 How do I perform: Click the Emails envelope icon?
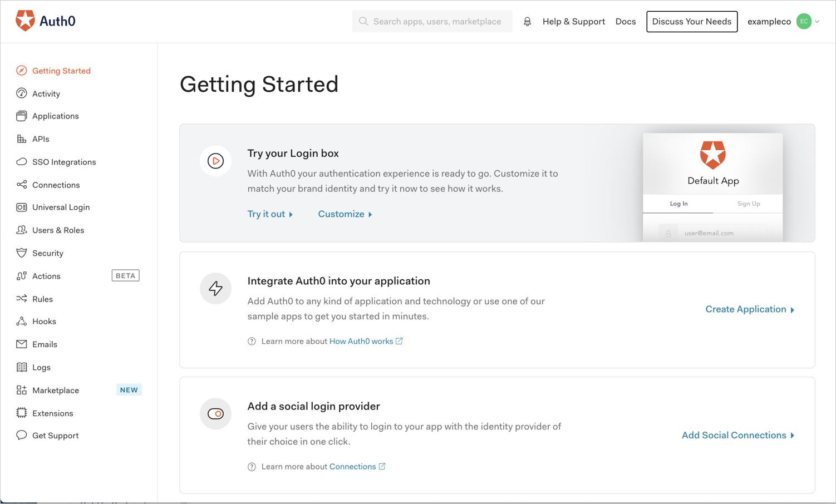point(22,344)
